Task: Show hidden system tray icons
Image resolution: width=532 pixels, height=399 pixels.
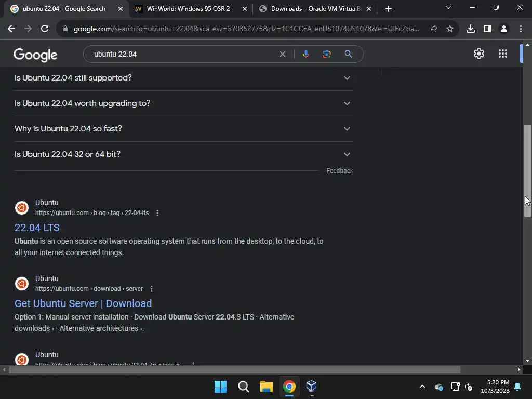Action: pyautogui.click(x=422, y=387)
